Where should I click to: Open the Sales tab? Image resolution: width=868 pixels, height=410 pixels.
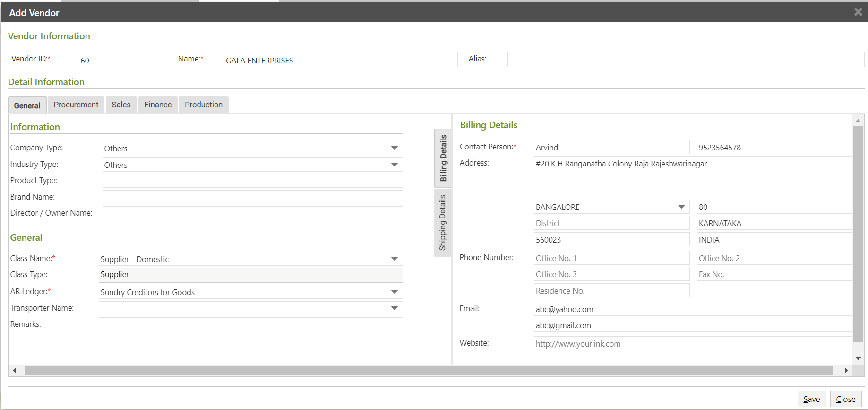coord(121,105)
